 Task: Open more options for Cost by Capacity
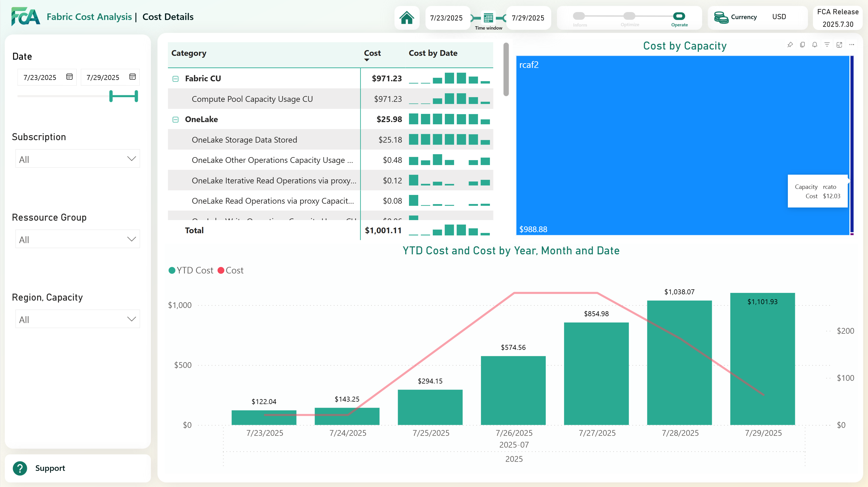point(852,45)
